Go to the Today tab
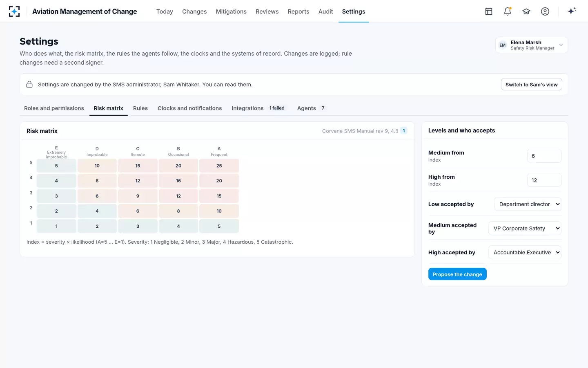The height and width of the screenshot is (368, 588). click(165, 11)
